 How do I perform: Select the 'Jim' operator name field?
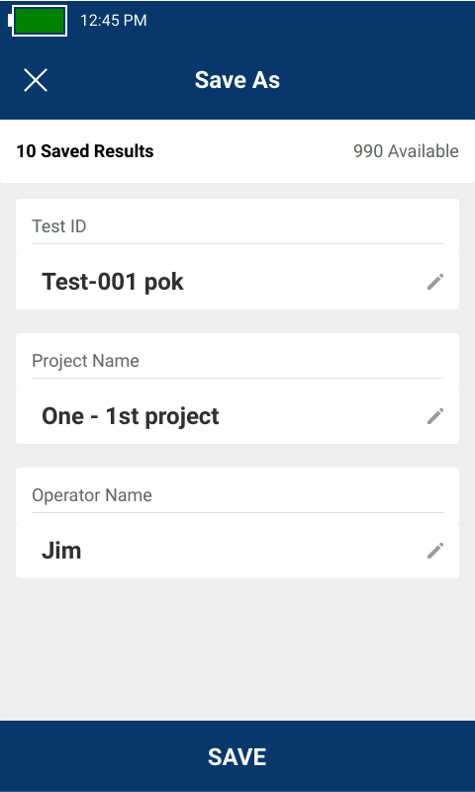click(238, 551)
